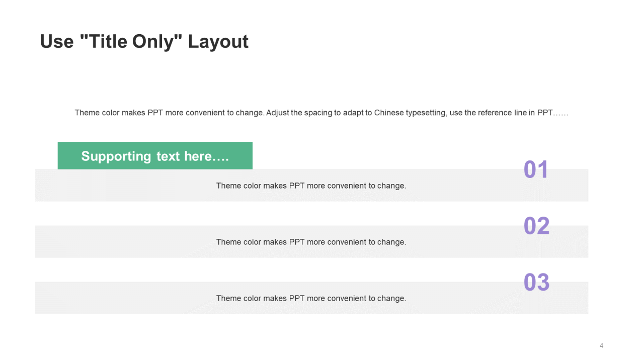Select the word "Layout" in the title
This screenshot has width=644, height=362.
218,41
